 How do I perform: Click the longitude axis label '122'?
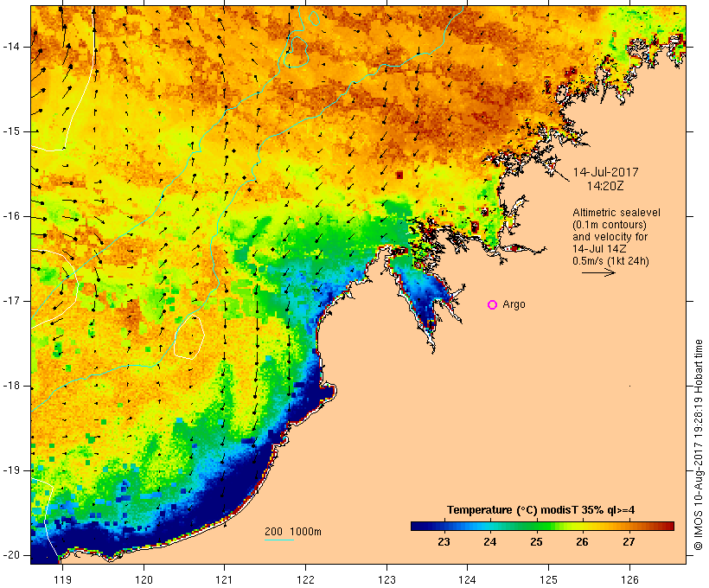point(305,580)
